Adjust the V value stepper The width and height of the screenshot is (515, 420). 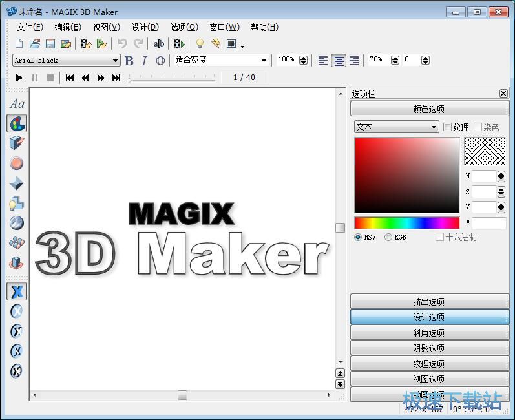pos(501,207)
